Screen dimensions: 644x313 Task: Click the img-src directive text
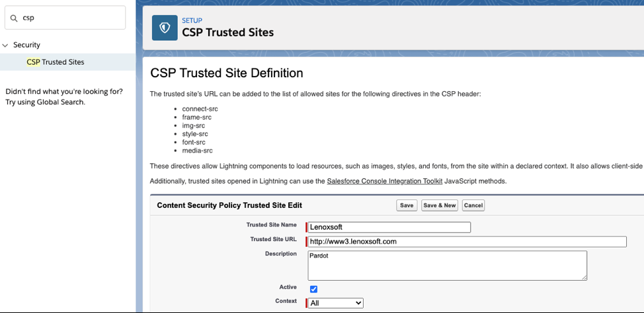[194, 125]
